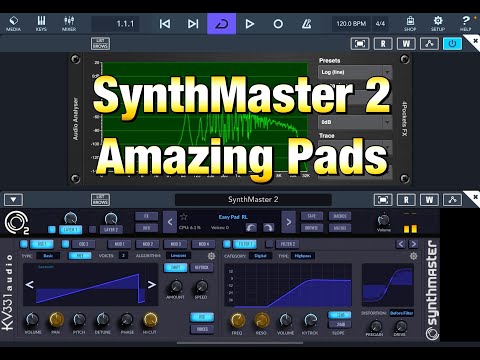This screenshot has width=480, height=360.
Task: Select the FILTER 2 tab
Action: coord(288,244)
